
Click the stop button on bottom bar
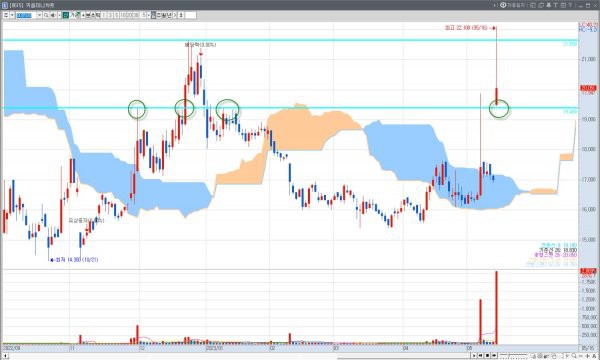click(487, 355)
